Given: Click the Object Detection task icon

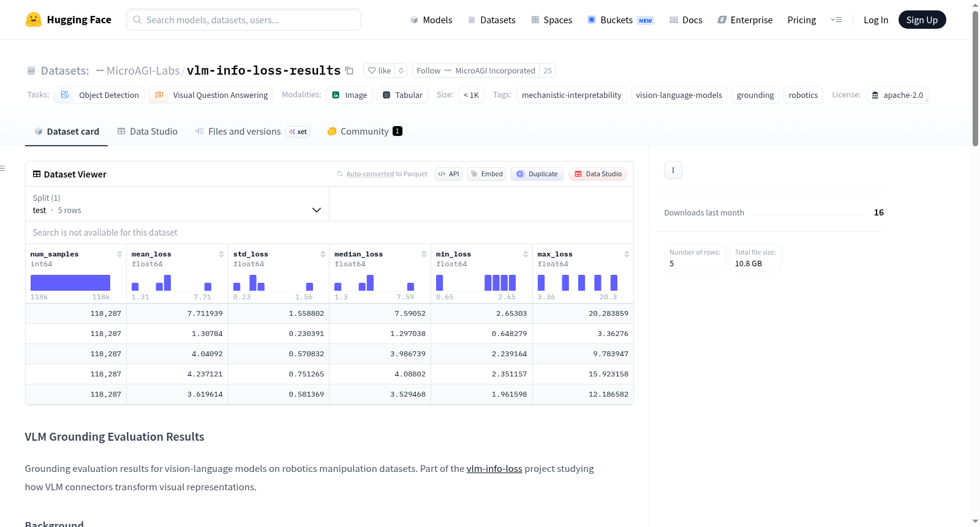Looking at the screenshot, I should point(65,95).
